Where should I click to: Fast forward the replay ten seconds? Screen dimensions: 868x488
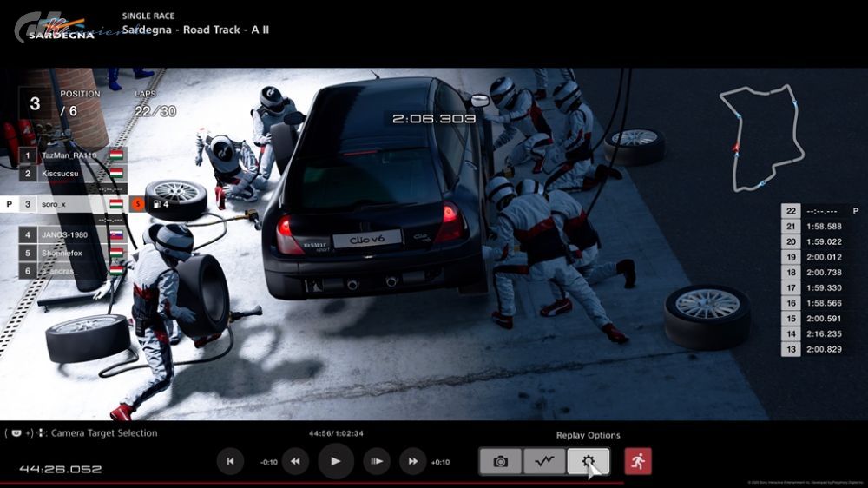coord(413,461)
